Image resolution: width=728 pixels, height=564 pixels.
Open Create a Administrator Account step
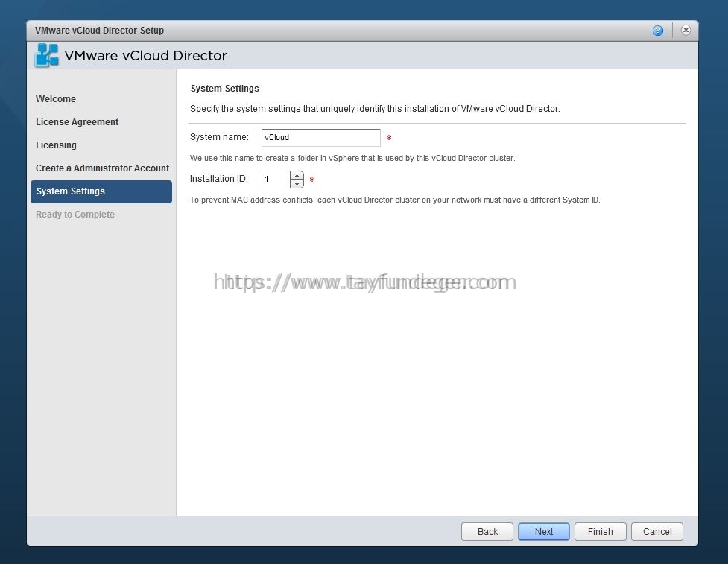(103, 168)
